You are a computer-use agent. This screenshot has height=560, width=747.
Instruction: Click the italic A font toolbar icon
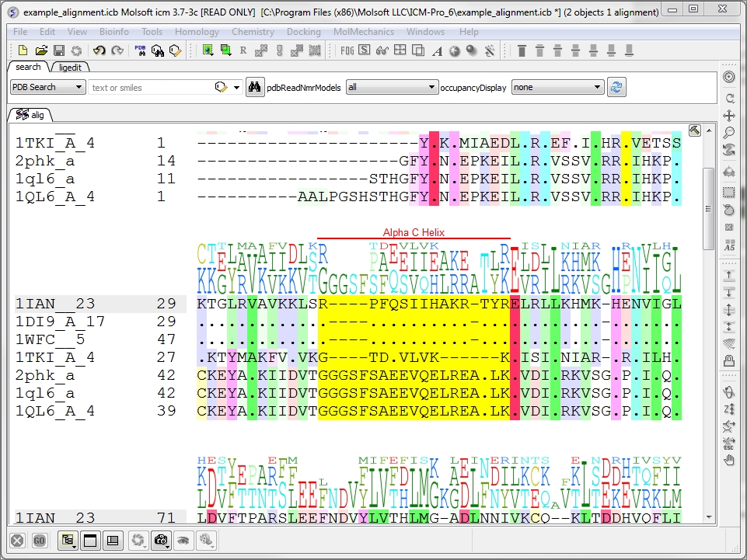(437, 51)
